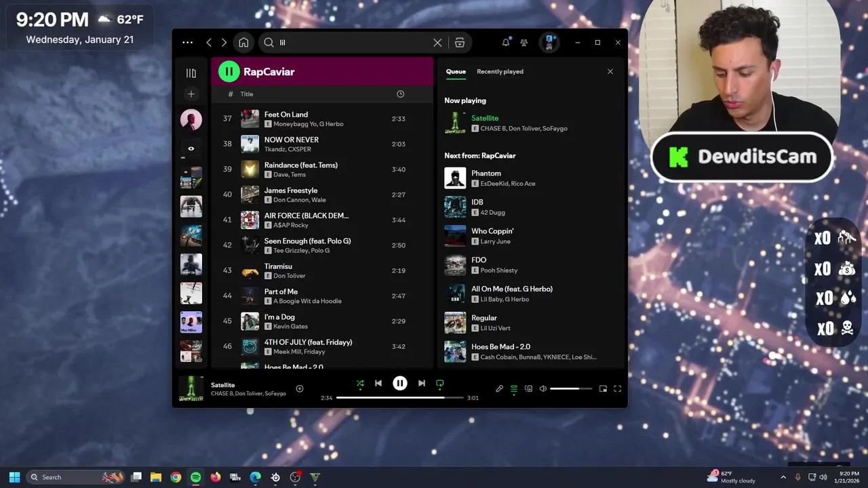Clear the search text with X
868x488 pixels.
(x=437, y=43)
